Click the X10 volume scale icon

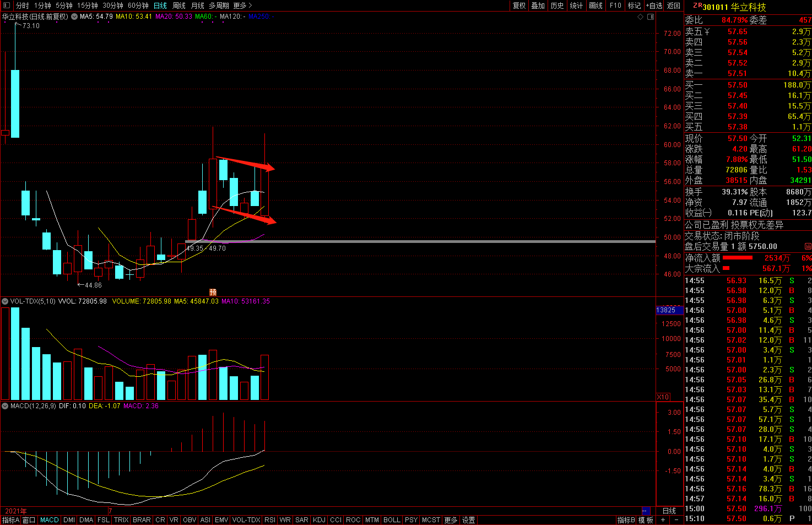[663, 397]
